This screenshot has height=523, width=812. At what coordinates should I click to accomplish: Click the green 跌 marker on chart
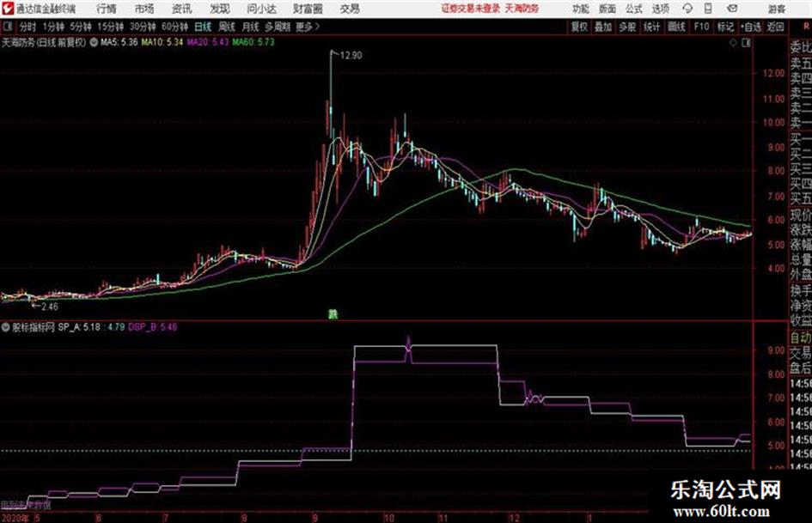point(333,313)
